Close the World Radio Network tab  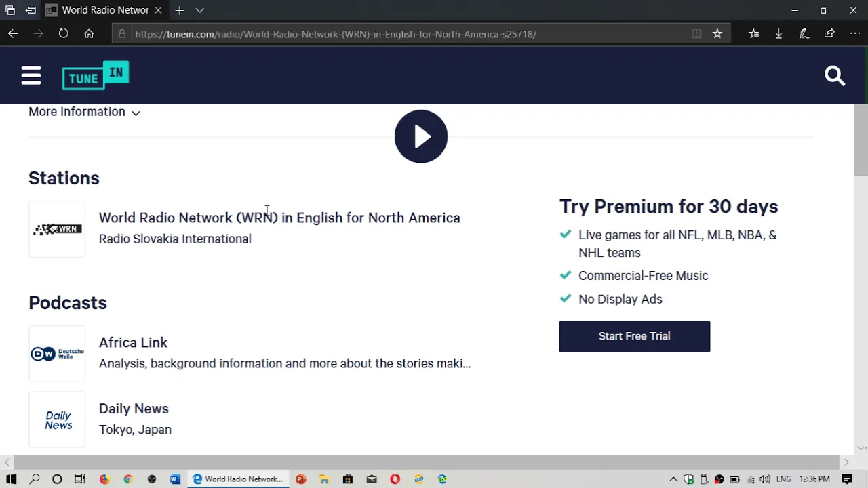coord(158,10)
